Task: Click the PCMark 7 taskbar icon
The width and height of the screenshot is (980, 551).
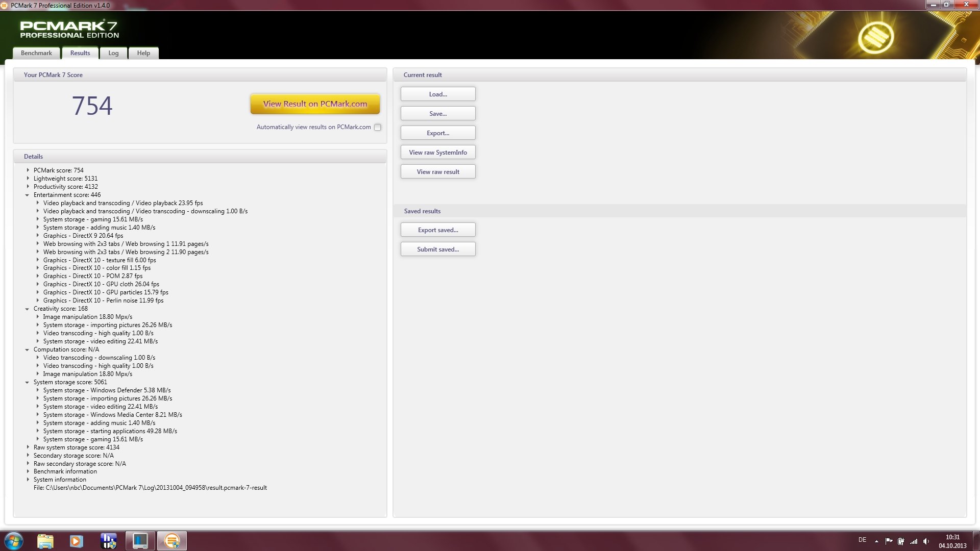Action: (x=172, y=541)
